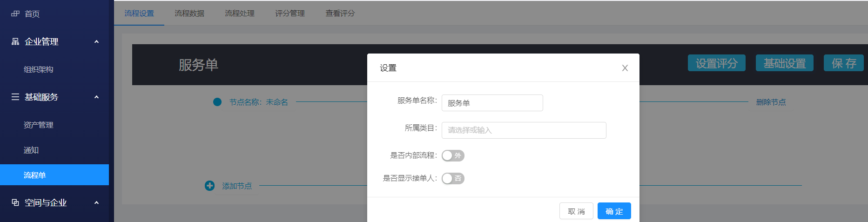Collapse the 空间与企业 menu chevron
This screenshot has width=868, height=222.
(x=96, y=202)
